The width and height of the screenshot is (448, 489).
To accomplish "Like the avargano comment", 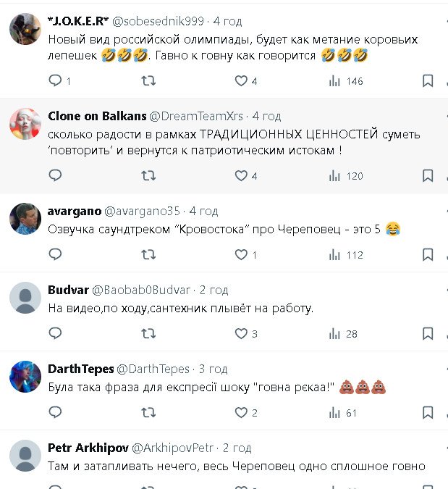I will 242,254.
